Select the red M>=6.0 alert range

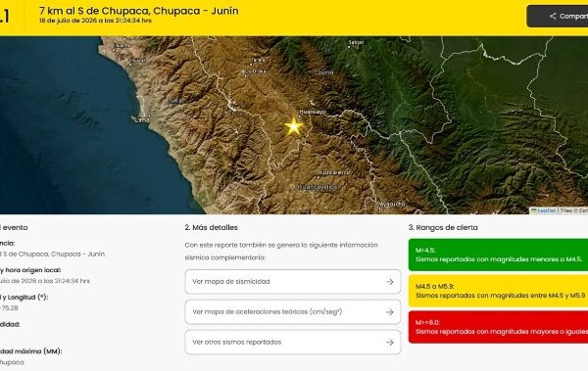point(498,327)
